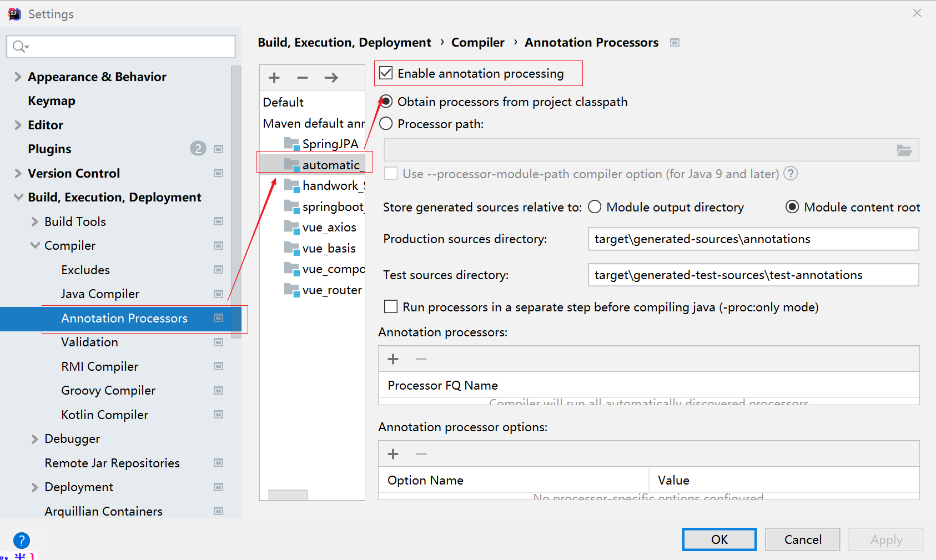Viewport: 936px width, 560px height.
Task: Add a new annotation processor FQ name
Action: point(394,359)
